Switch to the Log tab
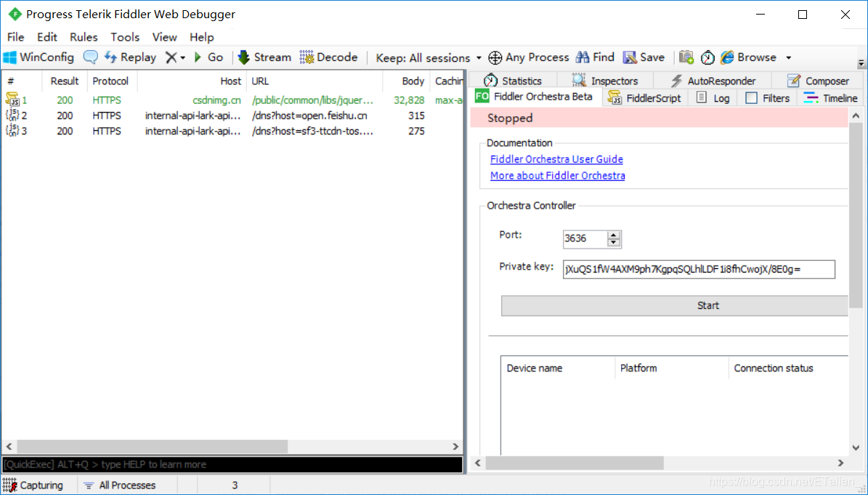Viewport: 868px width, 495px height. (713, 98)
